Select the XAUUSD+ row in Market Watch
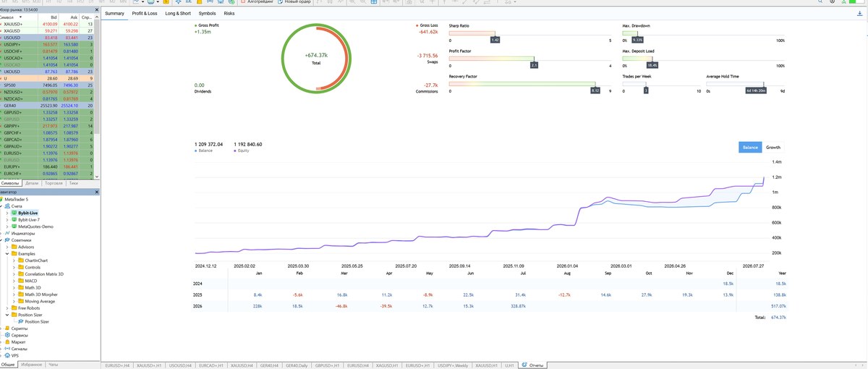The height and width of the screenshot is (369, 868). tap(48, 25)
